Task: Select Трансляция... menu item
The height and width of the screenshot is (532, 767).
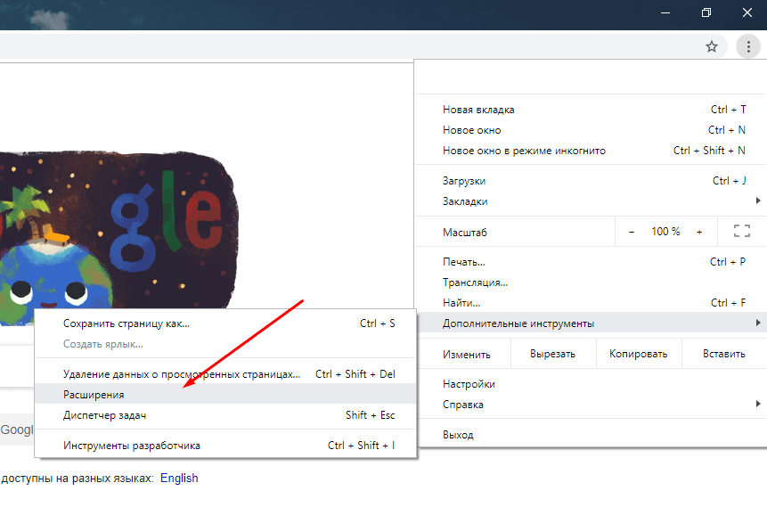Action: click(x=591, y=282)
